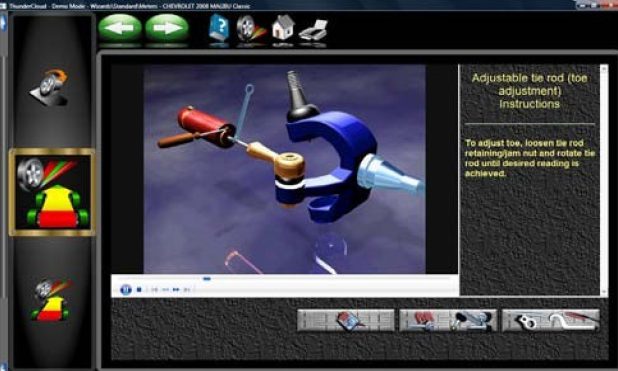Screen dimensions: 618x371
Task: Stop the video with the square button
Action: point(139,290)
